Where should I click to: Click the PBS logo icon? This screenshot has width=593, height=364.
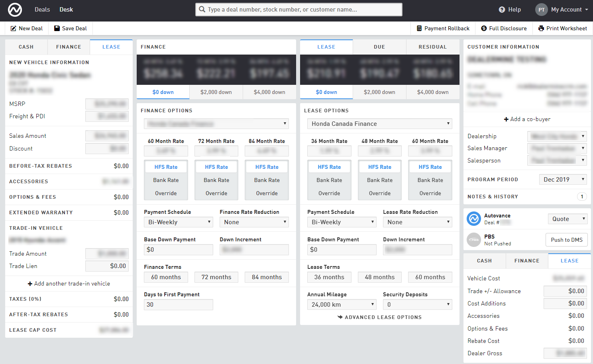click(x=474, y=240)
